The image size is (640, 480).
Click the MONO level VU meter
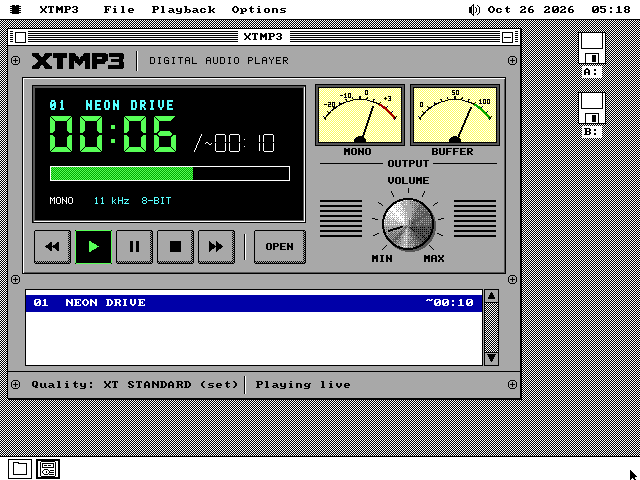coord(360,115)
